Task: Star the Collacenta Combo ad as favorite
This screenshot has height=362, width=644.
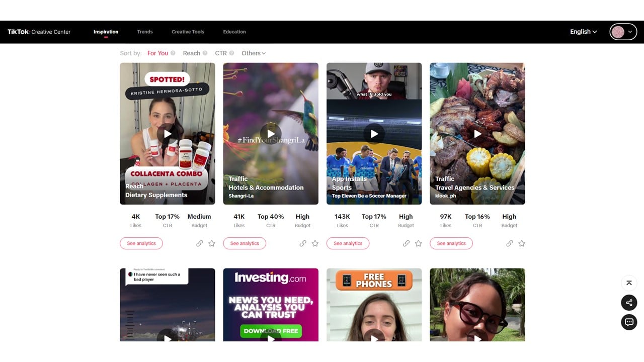Action: (212, 243)
